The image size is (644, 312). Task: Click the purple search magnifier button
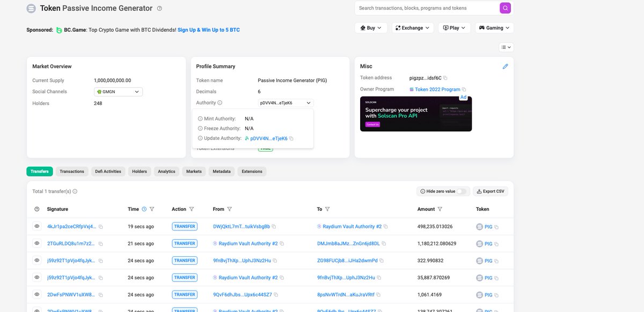pos(505,8)
